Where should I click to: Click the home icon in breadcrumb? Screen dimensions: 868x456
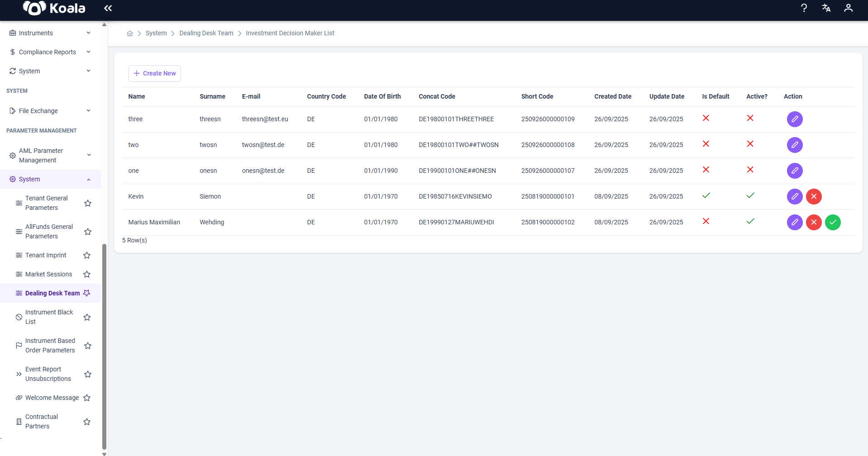click(130, 33)
